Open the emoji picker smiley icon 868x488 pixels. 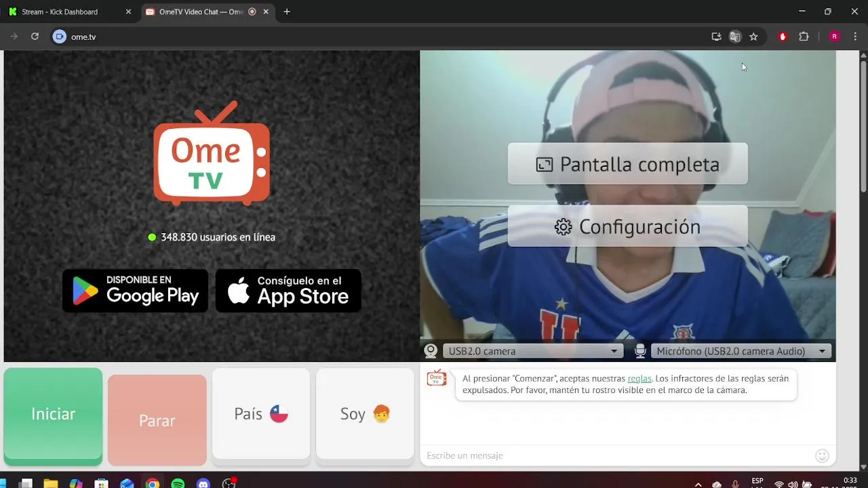coord(822,455)
